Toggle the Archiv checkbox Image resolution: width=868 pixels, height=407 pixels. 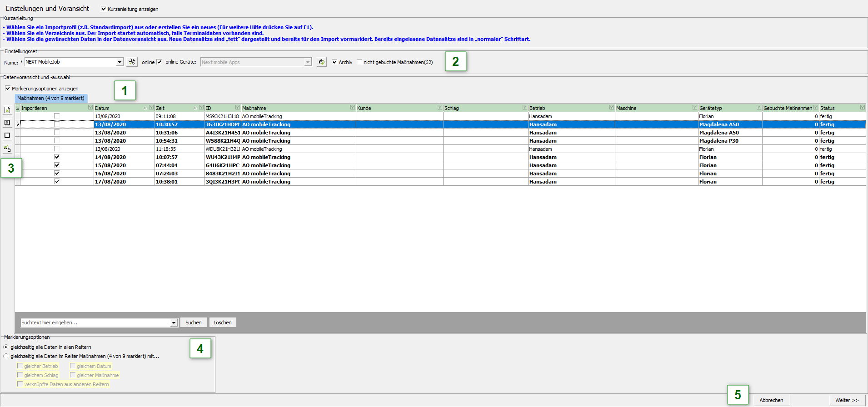pyautogui.click(x=334, y=62)
